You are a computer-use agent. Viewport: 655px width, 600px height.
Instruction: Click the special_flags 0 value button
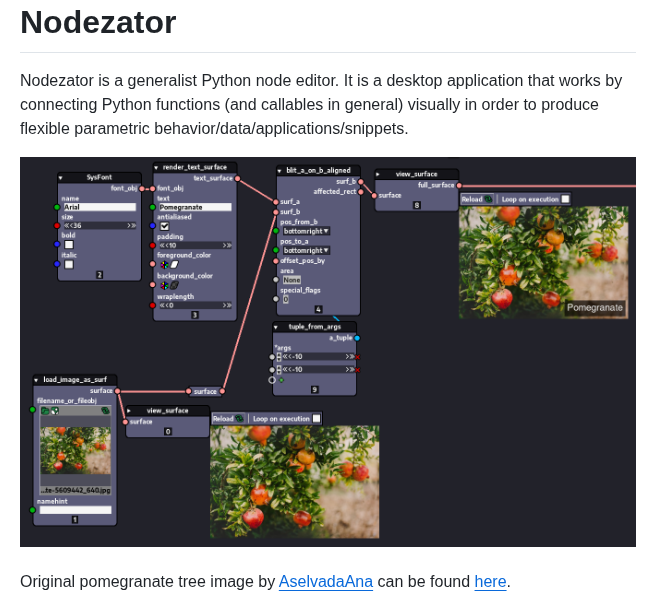(286, 300)
